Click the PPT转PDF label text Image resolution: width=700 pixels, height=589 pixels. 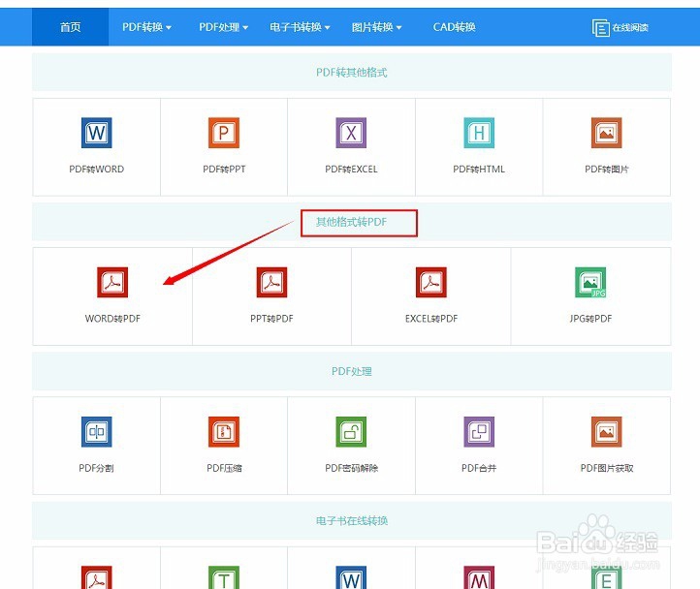pos(271,319)
